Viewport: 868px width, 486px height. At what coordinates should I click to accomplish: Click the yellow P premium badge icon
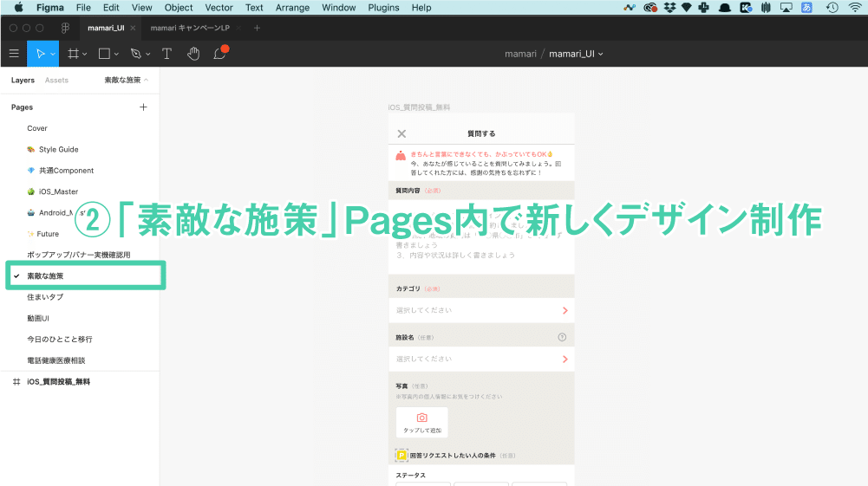(x=401, y=455)
